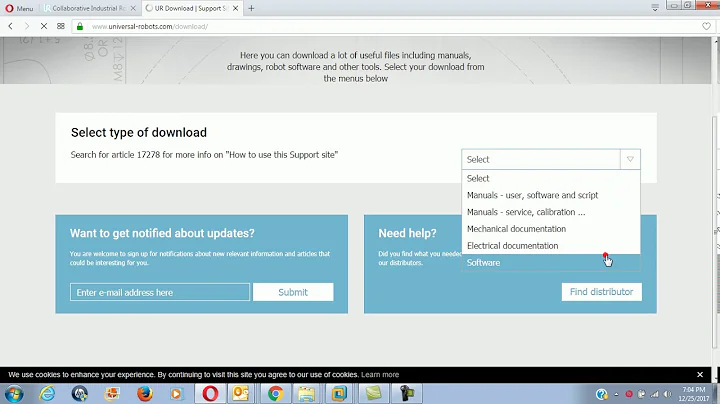
Task: Launch Firefox from the taskbar
Action: (x=145, y=394)
